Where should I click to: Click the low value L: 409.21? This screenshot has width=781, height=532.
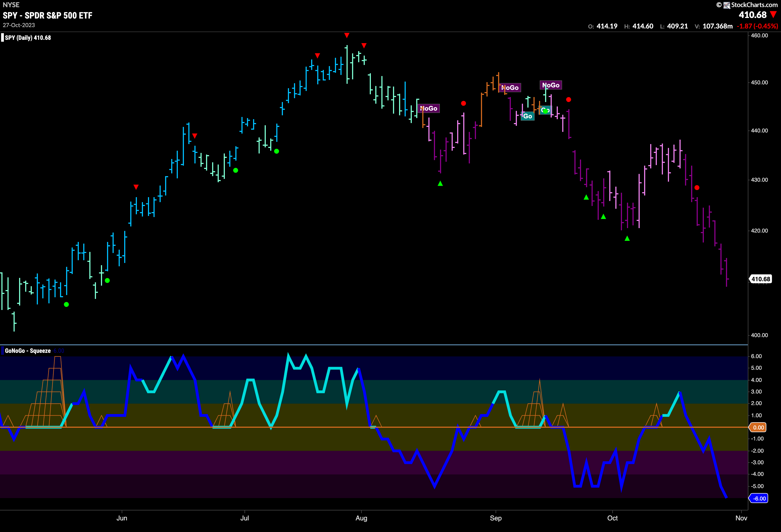[674, 26]
